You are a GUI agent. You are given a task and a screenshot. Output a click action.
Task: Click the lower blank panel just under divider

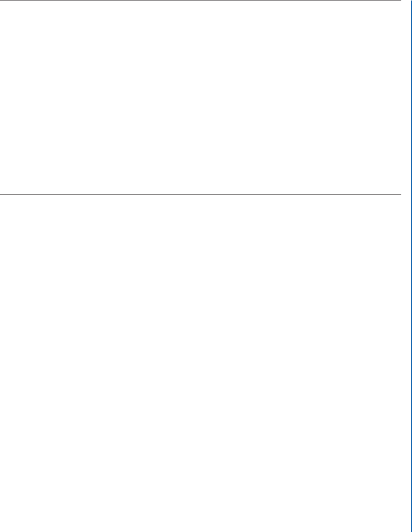(200, 204)
